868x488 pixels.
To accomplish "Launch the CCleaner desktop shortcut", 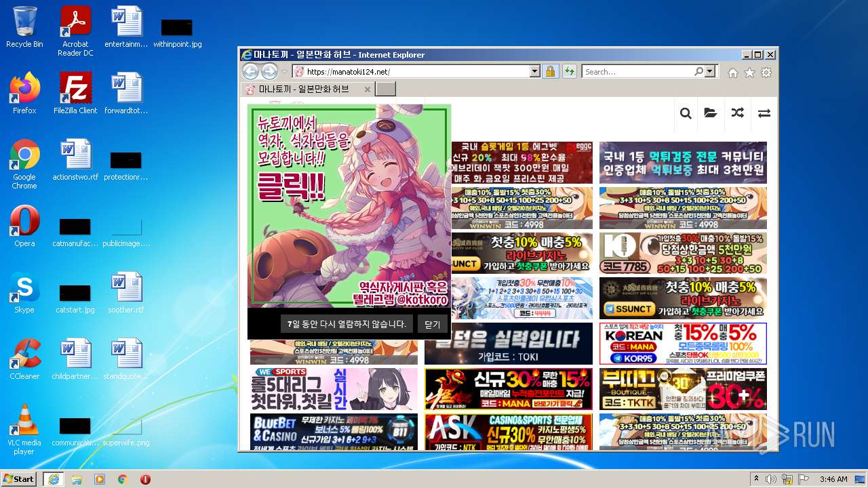I will pyautogui.click(x=24, y=359).
